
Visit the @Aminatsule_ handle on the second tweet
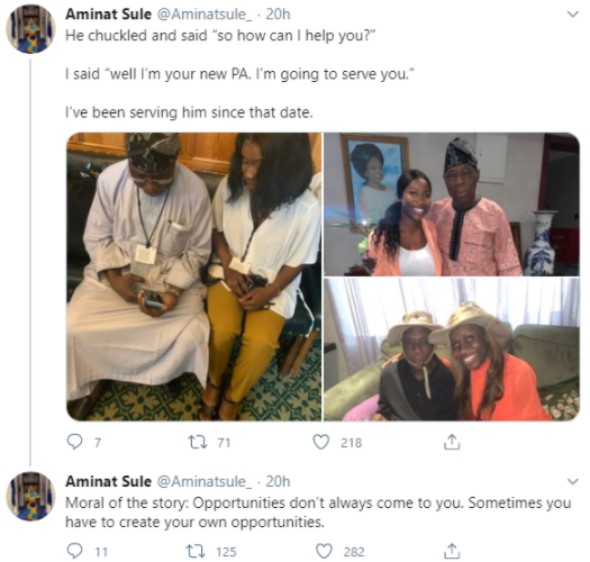pos(204,481)
